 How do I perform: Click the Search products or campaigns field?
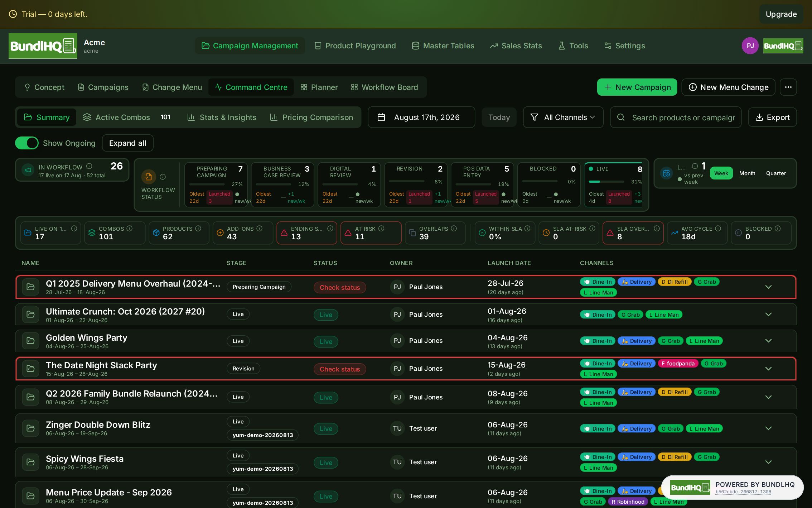pyautogui.click(x=676, y=117)
